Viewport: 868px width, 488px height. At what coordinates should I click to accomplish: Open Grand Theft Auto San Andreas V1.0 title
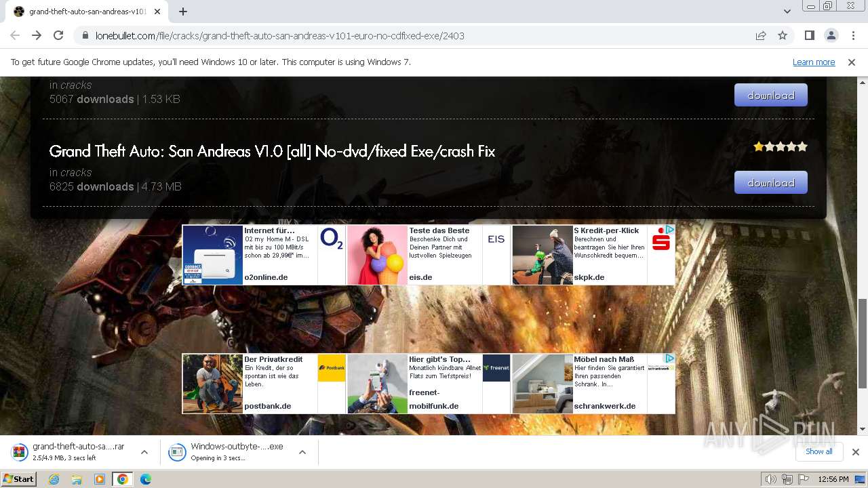[x=272, y=151]
